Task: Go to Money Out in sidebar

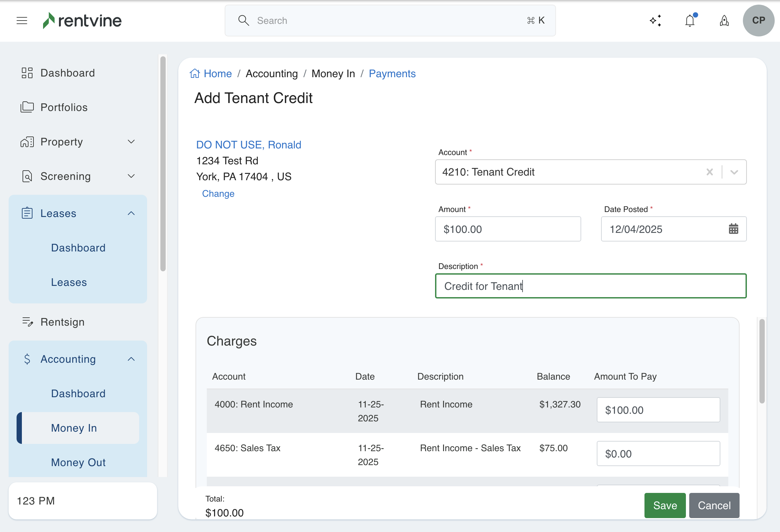Action: 78,462
